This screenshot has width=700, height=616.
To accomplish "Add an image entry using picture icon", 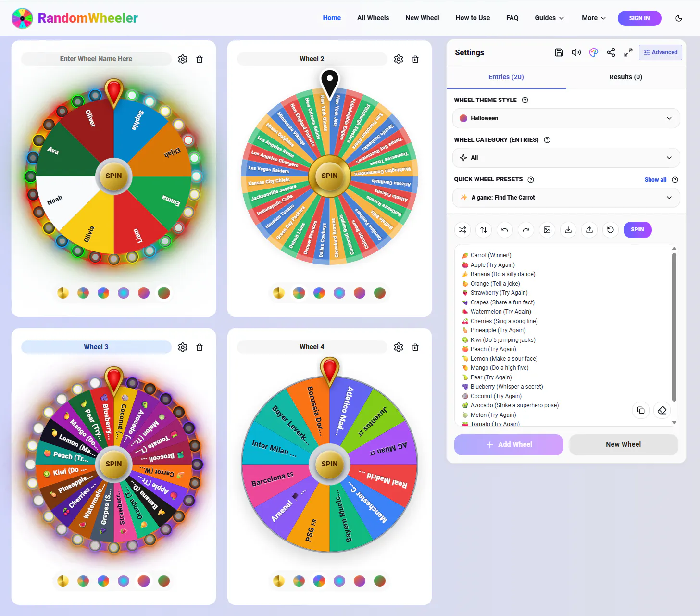I will tap(547, 230).
